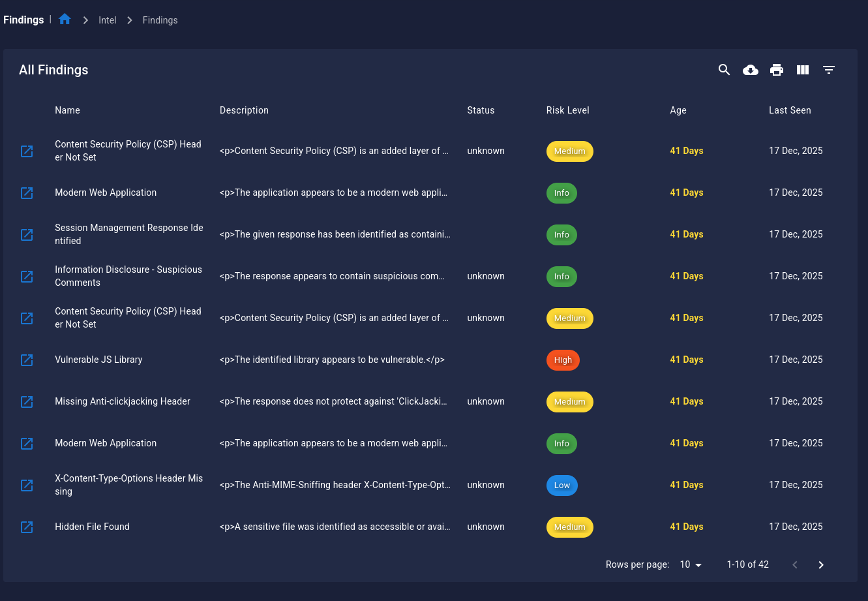Click the High risk level badge
The height and width of the screenshot is (601, 868).
[x=563, y=360]
